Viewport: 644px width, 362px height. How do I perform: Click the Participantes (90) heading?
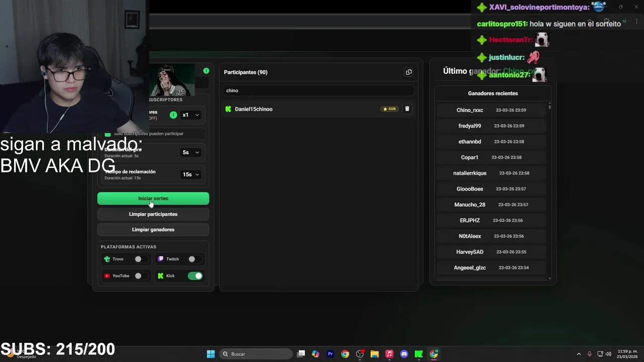click(246, 72)
